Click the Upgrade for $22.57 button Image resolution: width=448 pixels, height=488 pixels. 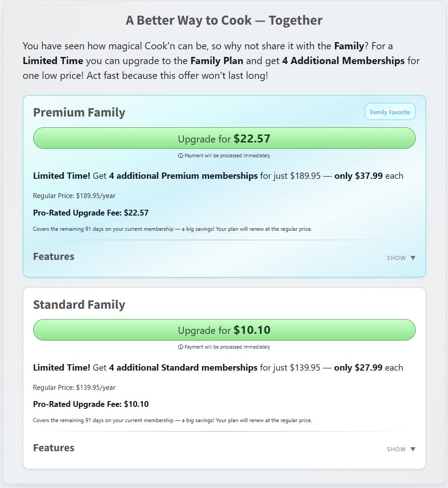[x=224, y=138]
